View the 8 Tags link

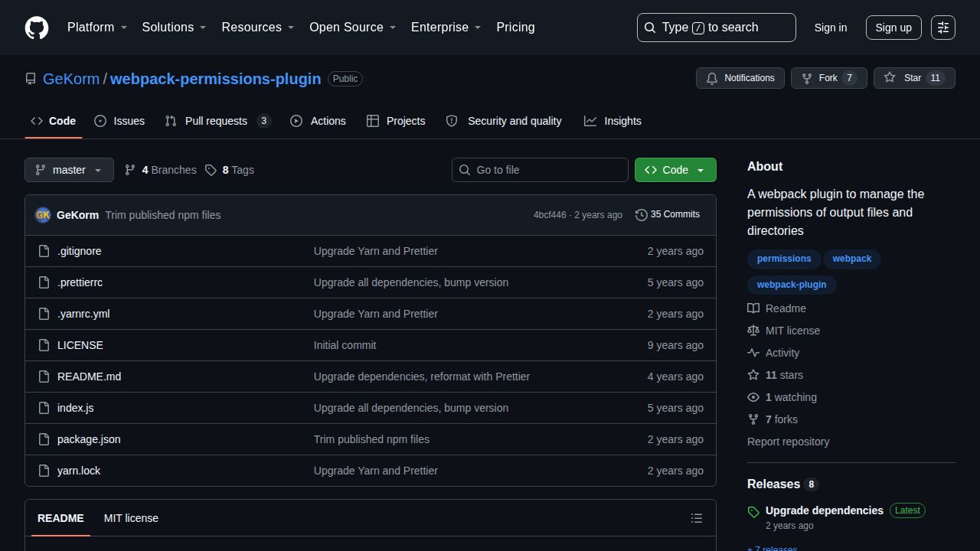(230, 170)
